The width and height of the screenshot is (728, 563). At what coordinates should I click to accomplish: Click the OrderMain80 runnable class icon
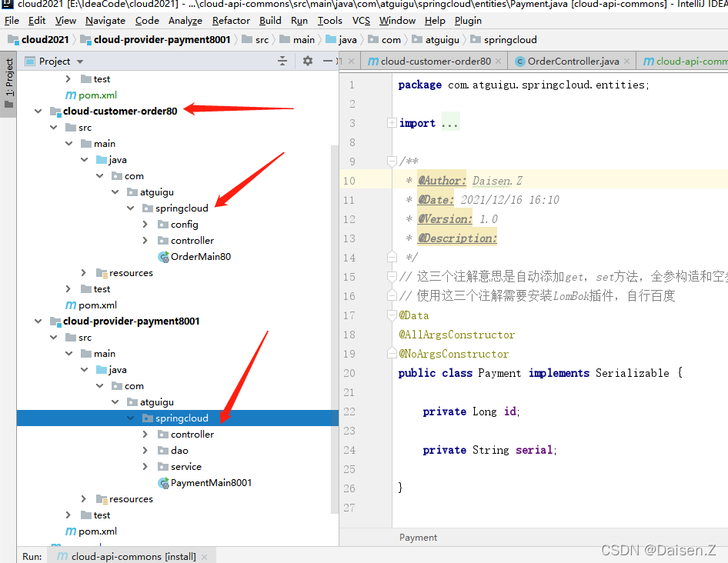tap(163, 257)
